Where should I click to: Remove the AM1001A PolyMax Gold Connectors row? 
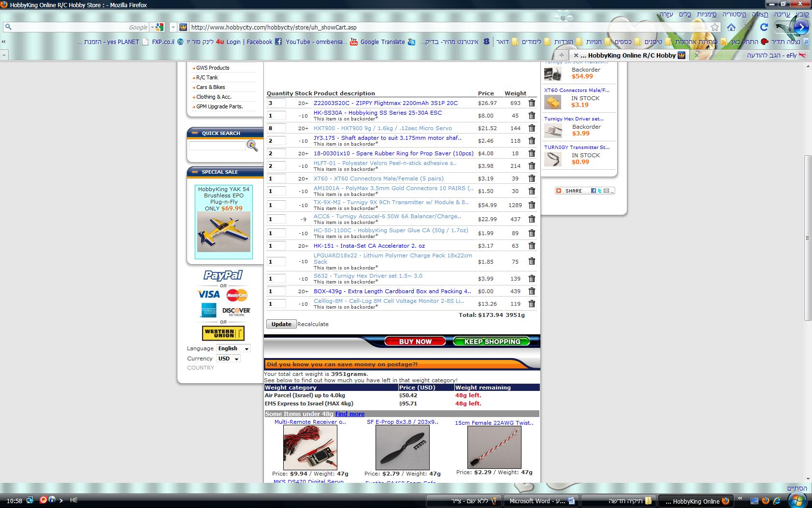pyautogui.click(x=532, y=191)
